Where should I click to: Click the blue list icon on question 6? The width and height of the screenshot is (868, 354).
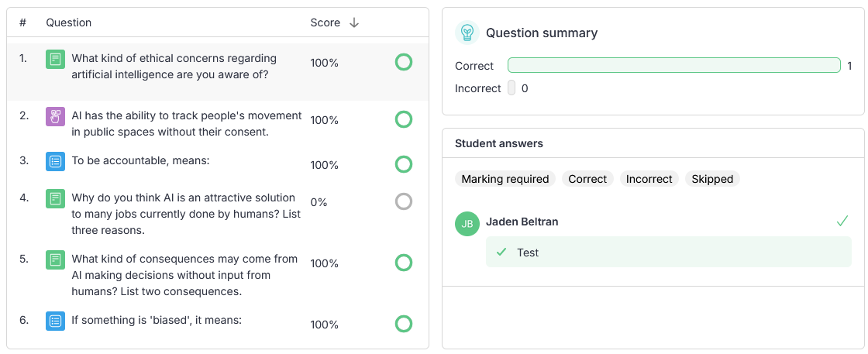point(55,321)
